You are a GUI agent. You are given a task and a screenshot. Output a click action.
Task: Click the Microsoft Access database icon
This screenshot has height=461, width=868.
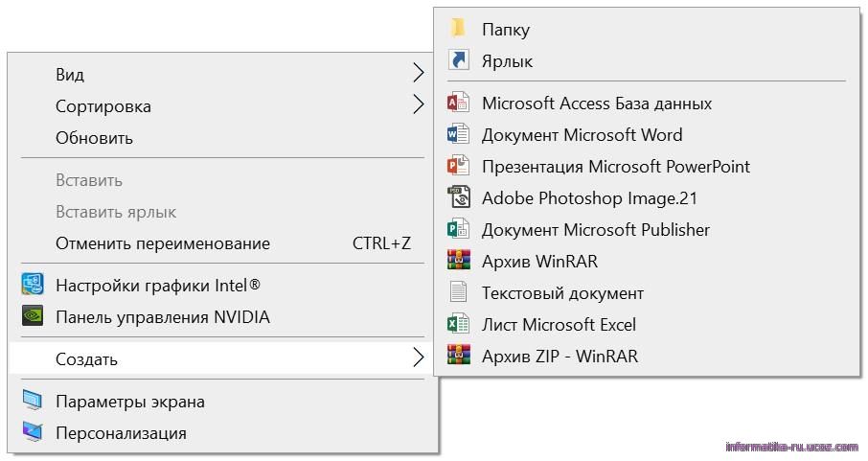point(458,103)
